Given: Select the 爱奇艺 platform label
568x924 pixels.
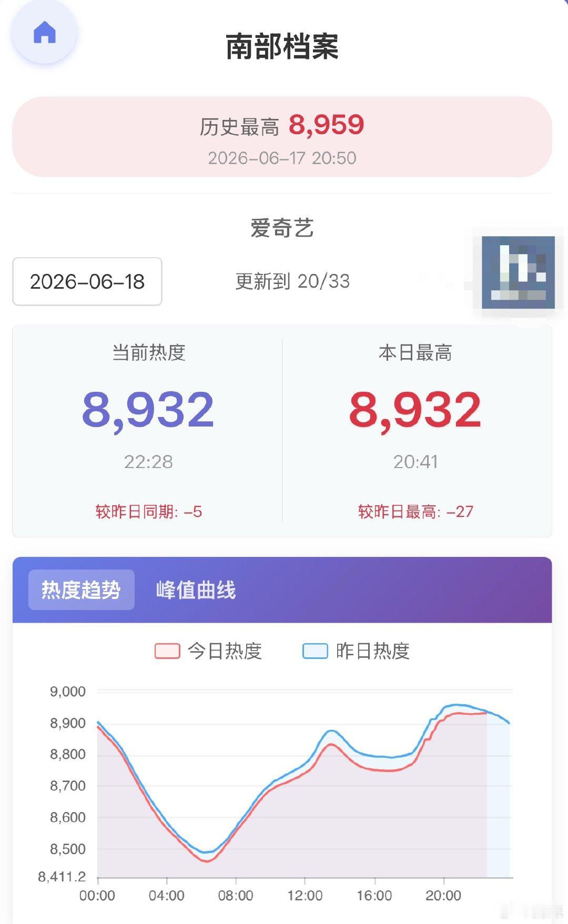Looking at the screenshot, I should point(282,228).
